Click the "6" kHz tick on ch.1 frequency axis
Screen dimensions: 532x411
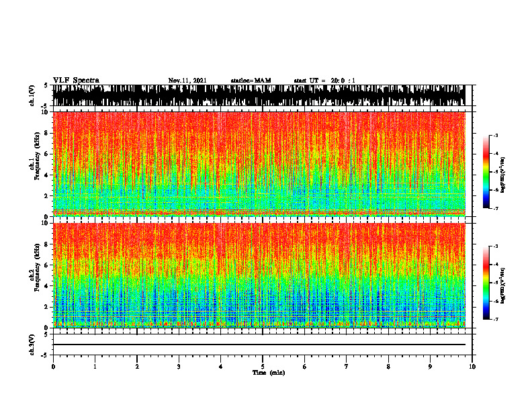pos(47,154)
